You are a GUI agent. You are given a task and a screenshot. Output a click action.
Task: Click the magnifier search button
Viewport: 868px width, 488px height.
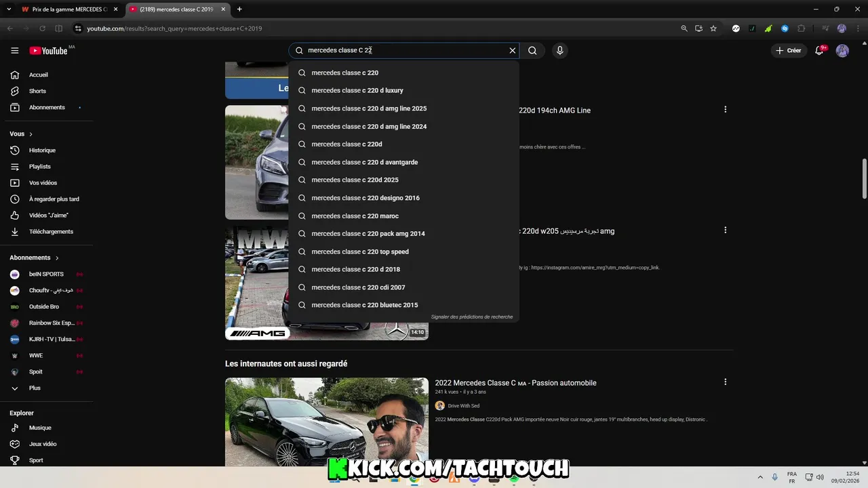[532, 50]
